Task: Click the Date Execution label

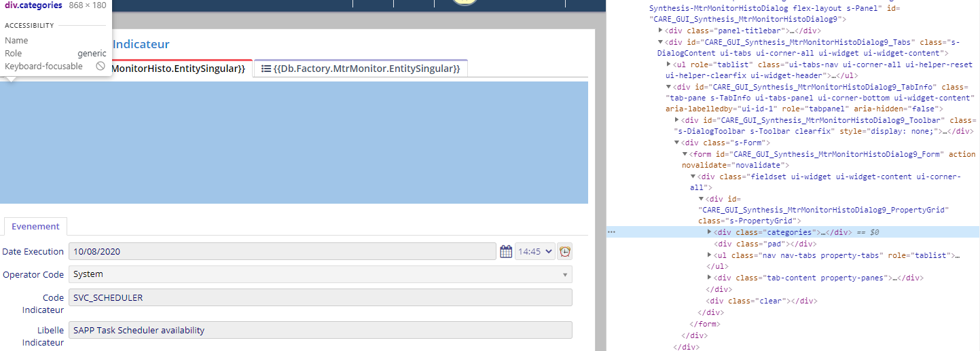Action: click(x=33, y=252)
